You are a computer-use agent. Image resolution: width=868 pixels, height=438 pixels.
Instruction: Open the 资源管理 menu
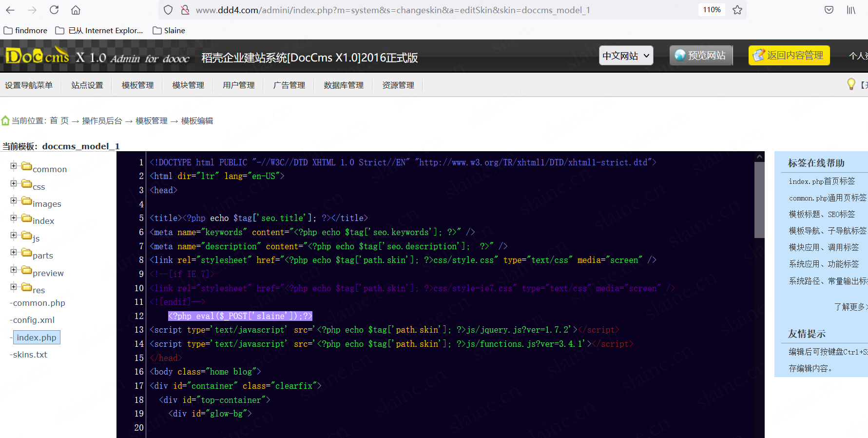(398, 85)
